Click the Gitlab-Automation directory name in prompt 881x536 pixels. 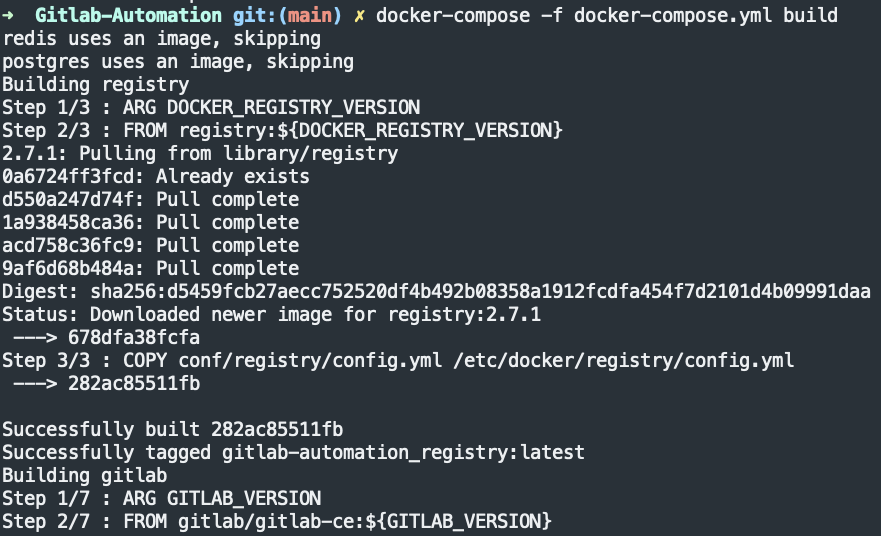129,15
